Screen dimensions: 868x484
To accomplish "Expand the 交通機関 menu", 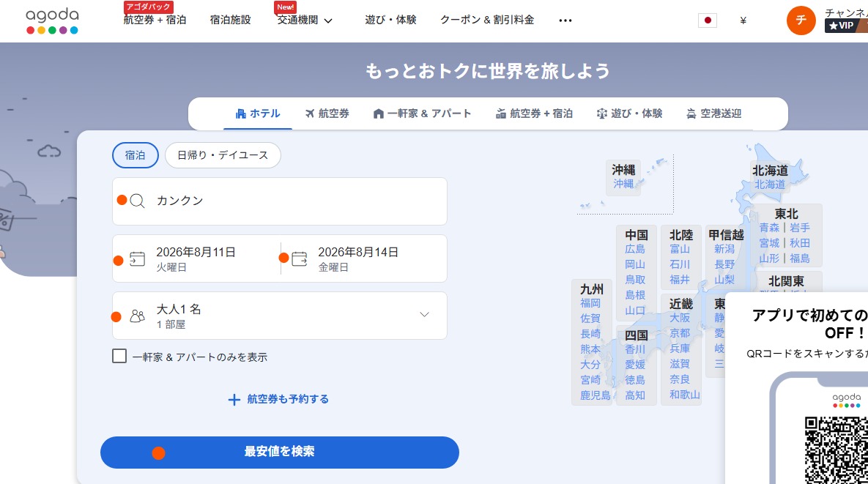I will (x=305, y=20).
